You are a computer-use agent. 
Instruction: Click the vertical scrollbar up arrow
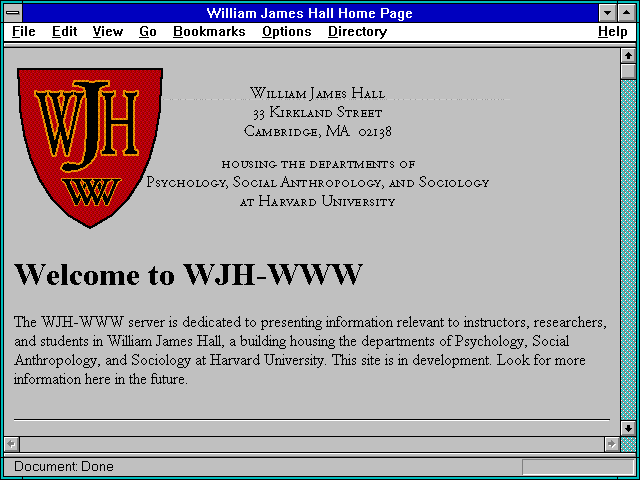[628, 56]
